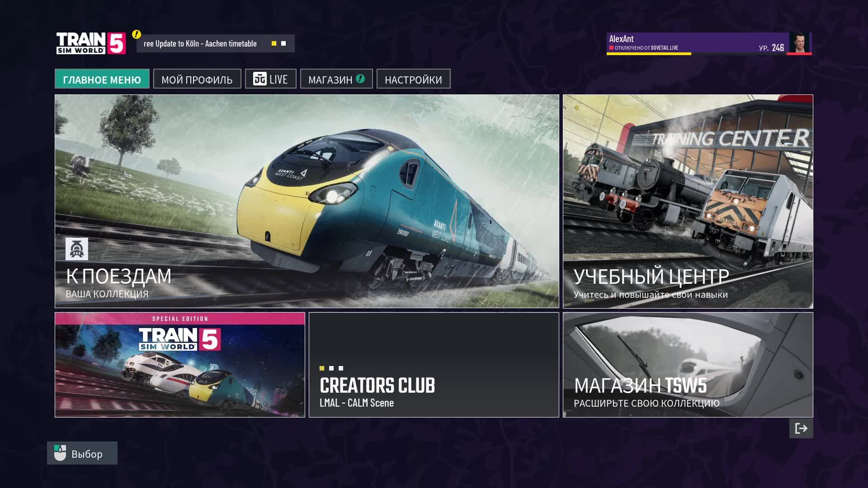Open the МАГАЗИН tab
This screenshot has height=488, width=868.
(336, 79)
